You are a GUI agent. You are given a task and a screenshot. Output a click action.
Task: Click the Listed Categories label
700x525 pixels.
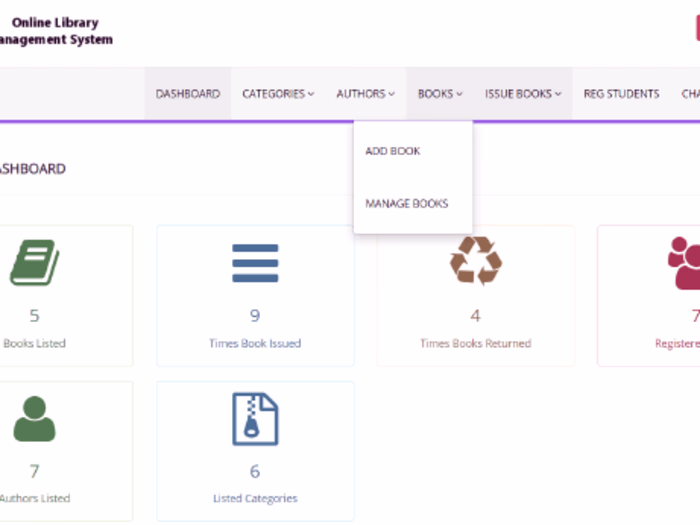pos(255,498)
